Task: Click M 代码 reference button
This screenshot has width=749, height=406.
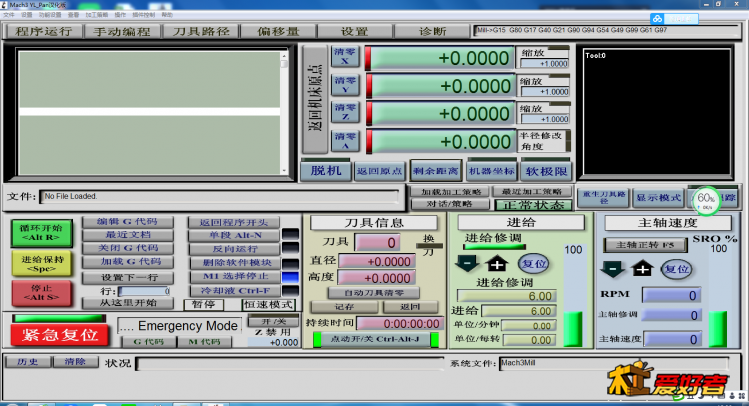Action: (204, 342)
